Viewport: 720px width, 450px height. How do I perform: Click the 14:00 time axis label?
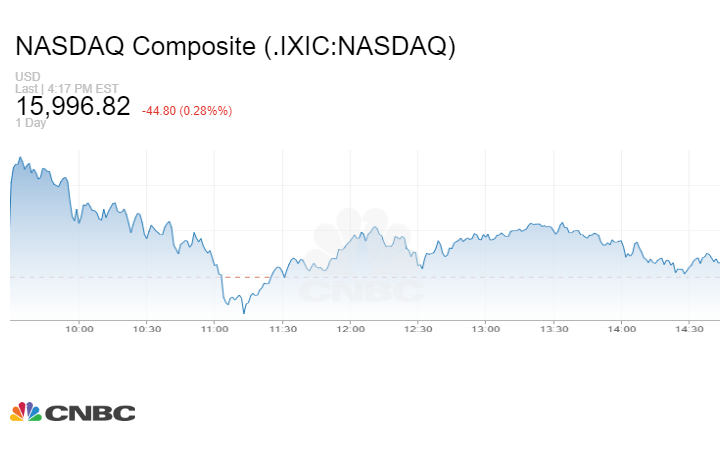(x=622, y=328)
